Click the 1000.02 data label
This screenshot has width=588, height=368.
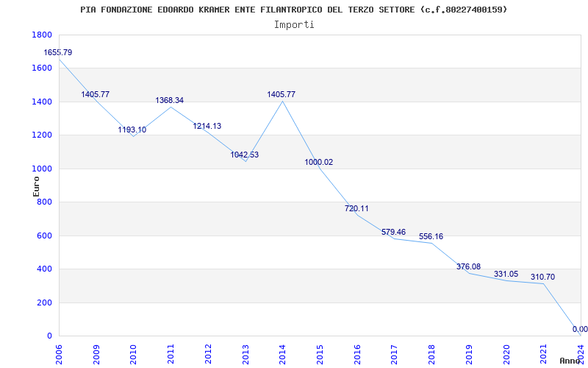pos(319,163)
